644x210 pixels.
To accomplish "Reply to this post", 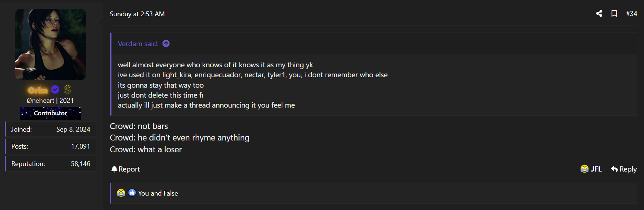I will coord(624,169).
